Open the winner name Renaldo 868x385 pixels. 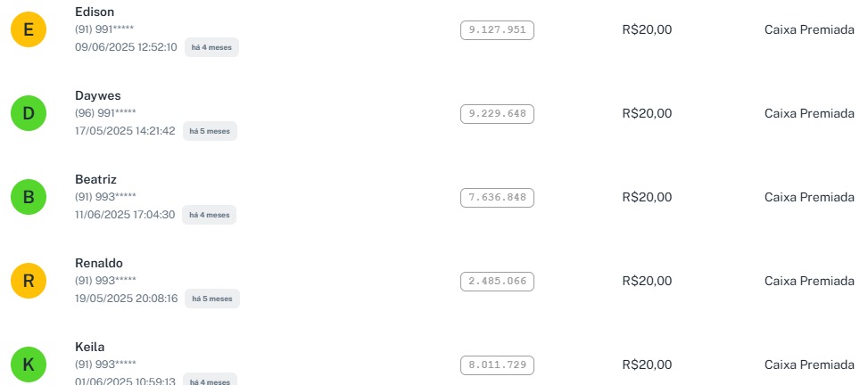pyautogui.click(x=99, y=263)
